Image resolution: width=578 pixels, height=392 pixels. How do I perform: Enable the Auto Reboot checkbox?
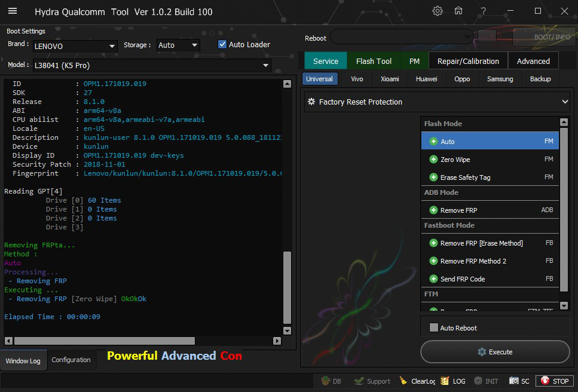[x=434, y=327]
